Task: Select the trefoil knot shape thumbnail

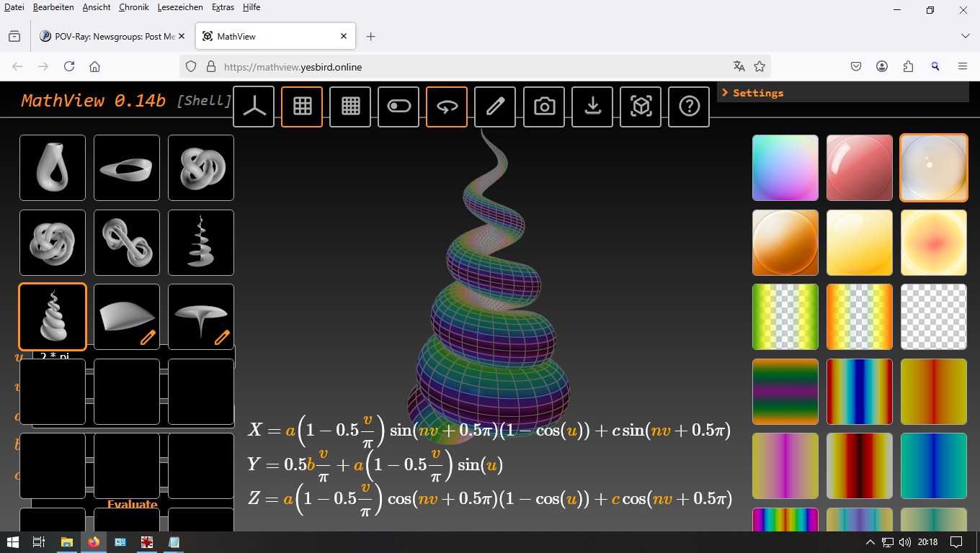Action: 201,168
